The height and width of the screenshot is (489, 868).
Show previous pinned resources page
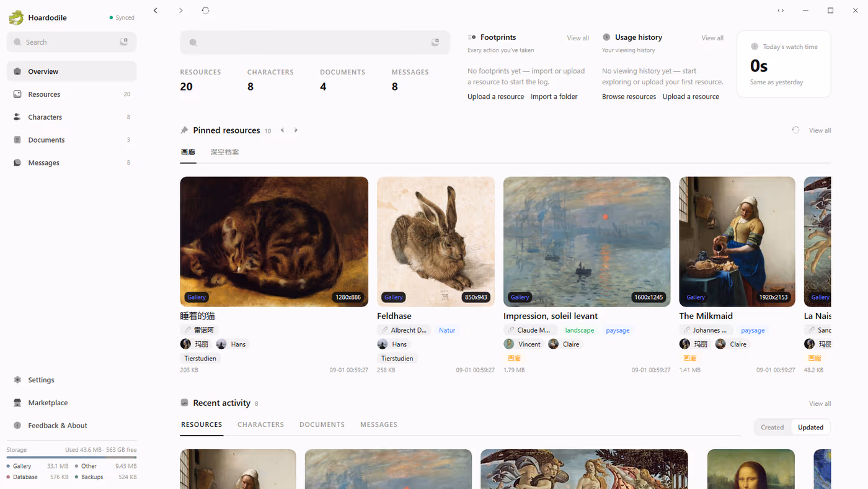pyautogui.click(x=283, y=130)
